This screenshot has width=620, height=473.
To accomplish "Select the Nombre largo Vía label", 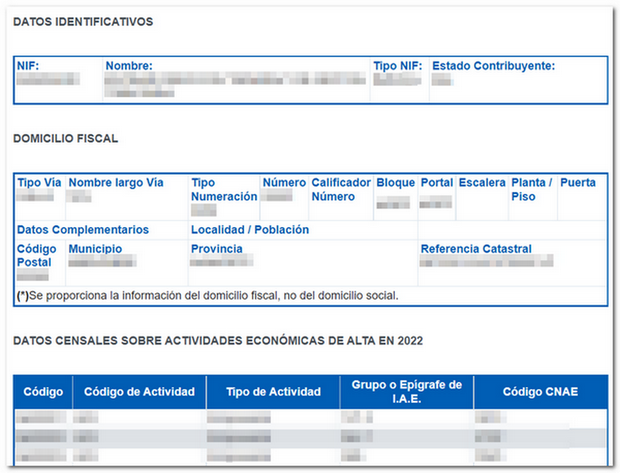I will (116, 183).
